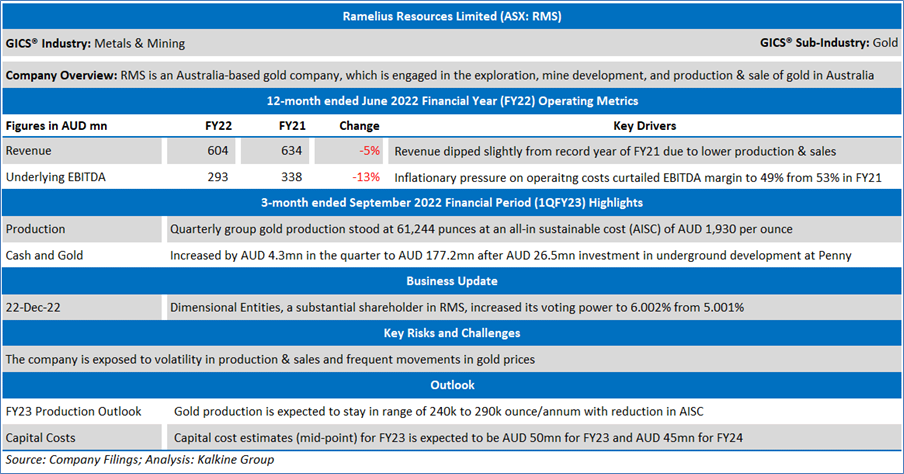Click the Business Update header bar
The width and height of the screenshot is (904, 474).
(452, 281)
